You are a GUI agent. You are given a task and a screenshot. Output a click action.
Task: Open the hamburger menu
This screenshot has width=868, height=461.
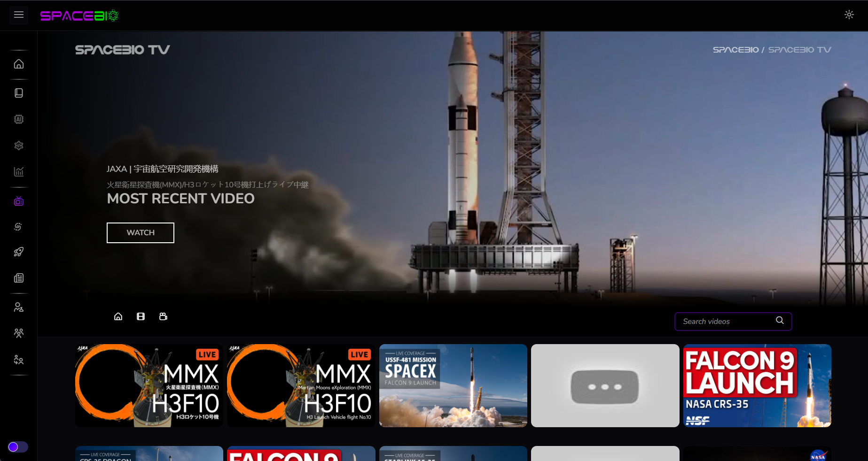pyautogui.click(x=19, y=15)
